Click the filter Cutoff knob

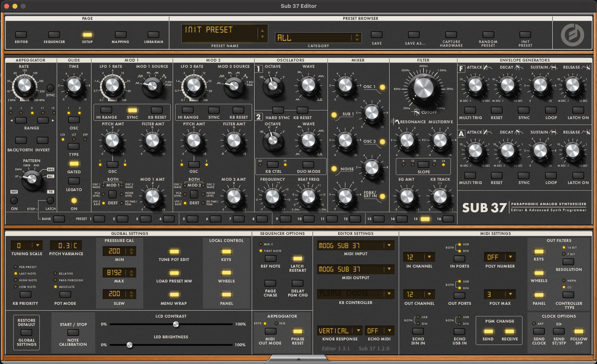click(x=424, y=87)
